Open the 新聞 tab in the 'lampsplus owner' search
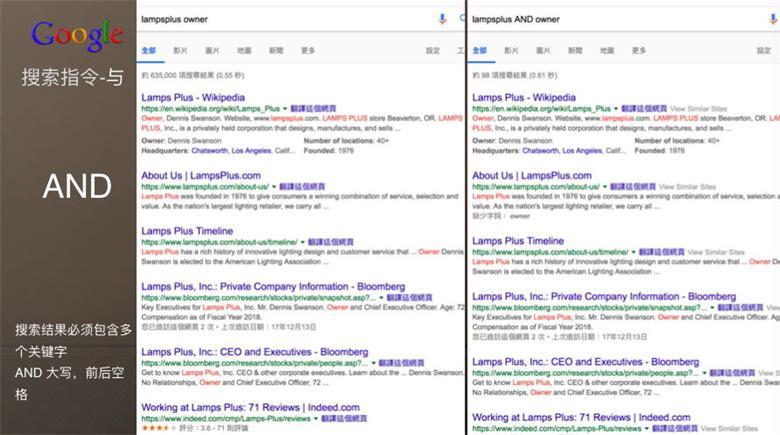The width and height of the screenshot is (780, 435). tap(276, 50)
